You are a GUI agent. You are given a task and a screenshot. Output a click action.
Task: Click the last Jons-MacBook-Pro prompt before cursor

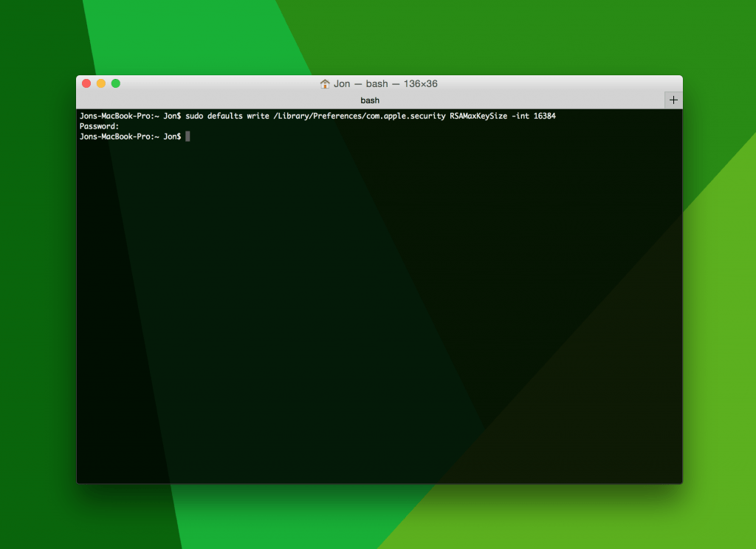point(130,137)
